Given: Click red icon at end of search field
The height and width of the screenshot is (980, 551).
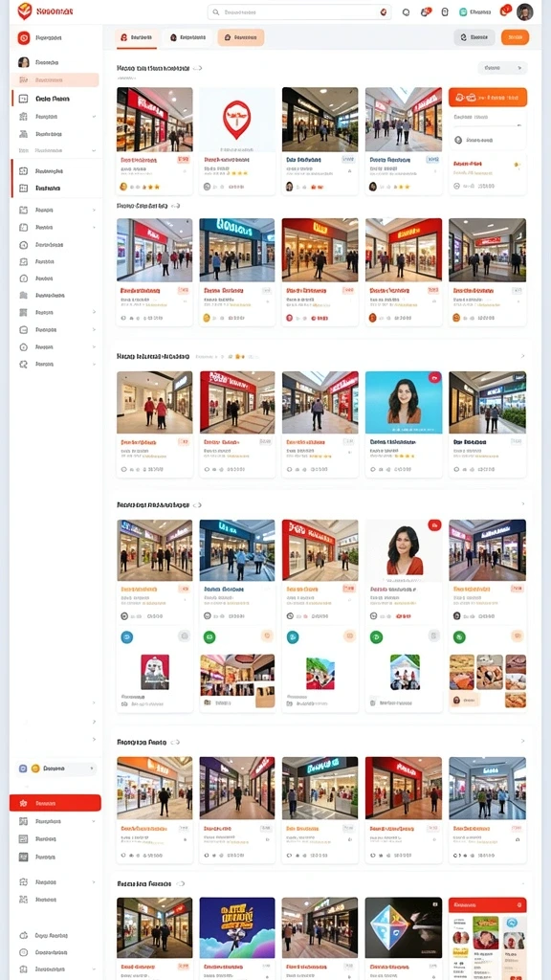Looking at the screenshot, I should tap(384, 11).
